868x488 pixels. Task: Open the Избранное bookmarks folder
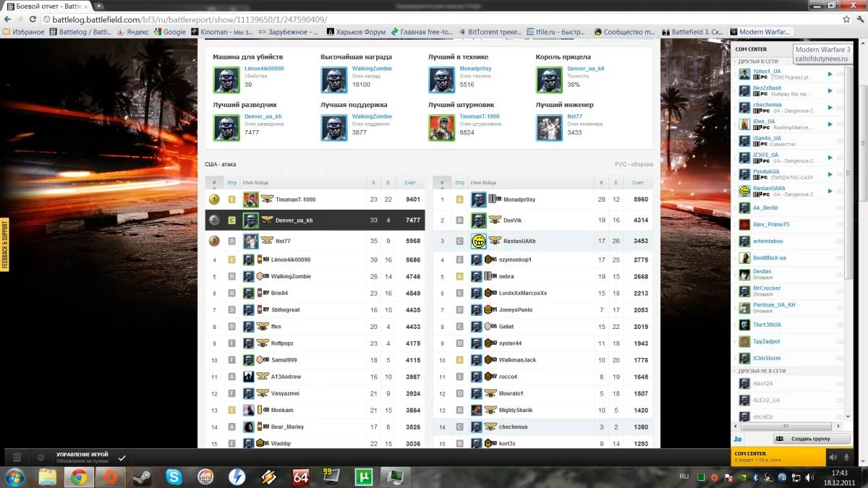pyautogui.click(x=24, y=32)
